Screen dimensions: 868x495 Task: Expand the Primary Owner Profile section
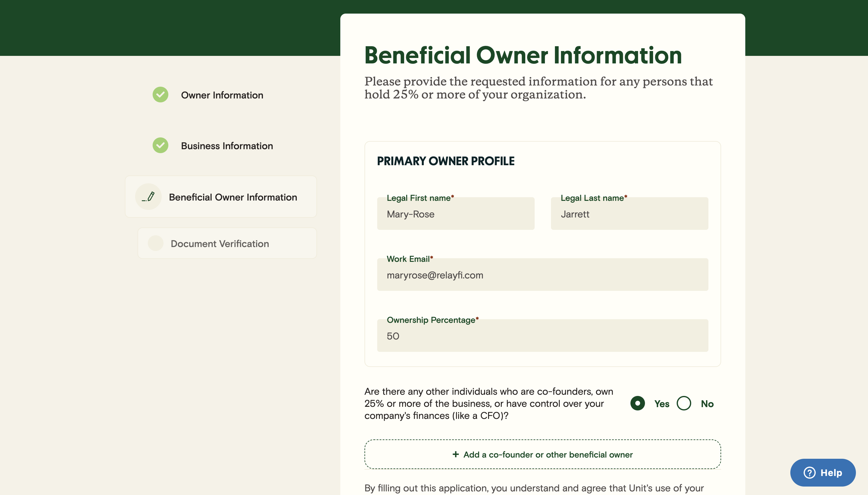[445, 161]
